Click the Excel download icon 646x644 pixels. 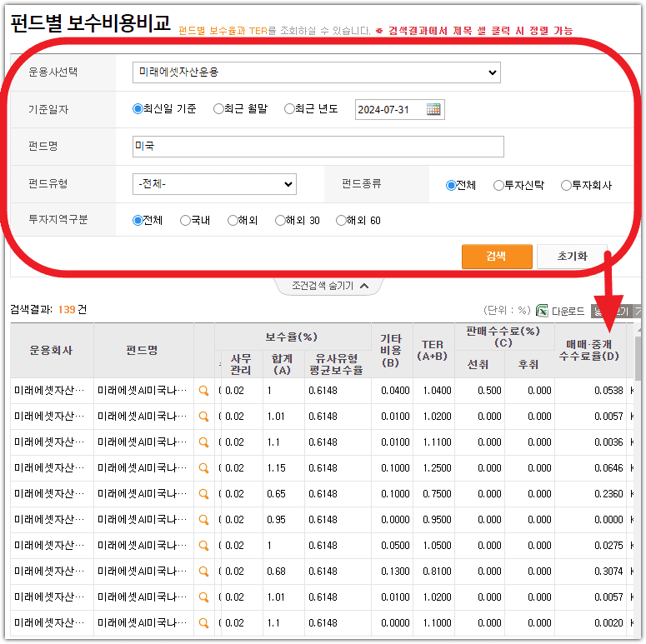tap(542, 311)
